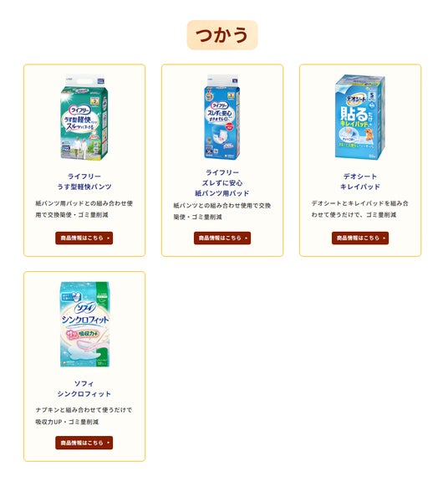
Task: Click the ソフィ シンクロフィット package image
Action: click(84, 324)
